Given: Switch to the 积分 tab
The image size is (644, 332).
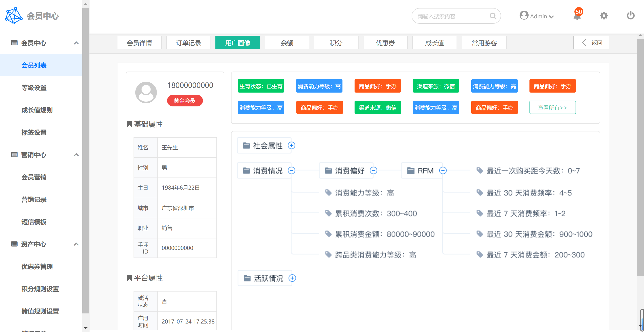Looking at the screenshot, I should point(336,43).
